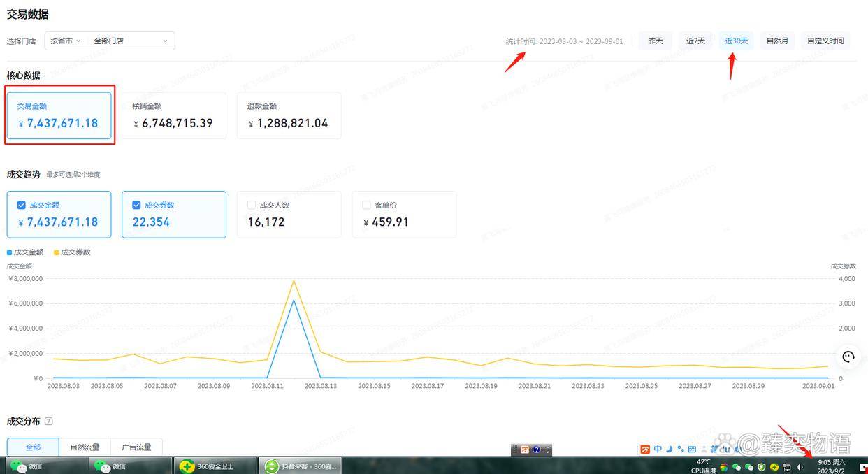
Task: Toggle the yellow 成交券数 legend swatch
Action: 57,252
